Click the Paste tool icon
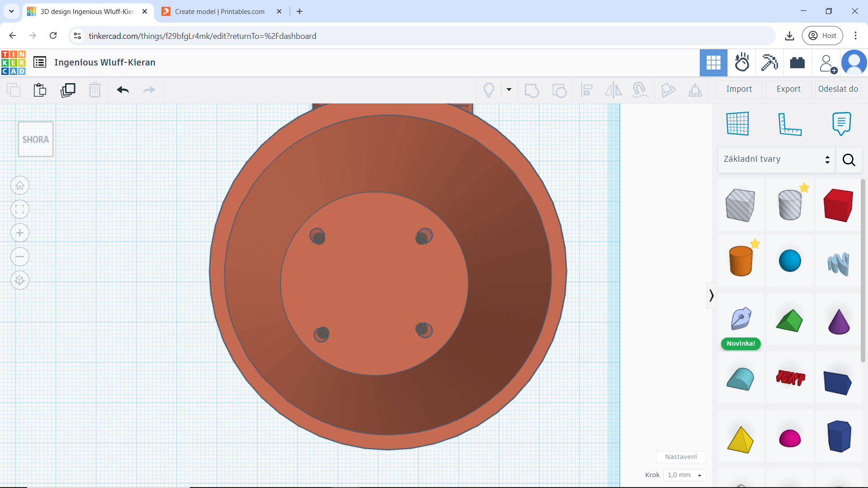This screenshot has width=868, height=488. (40, 90)
